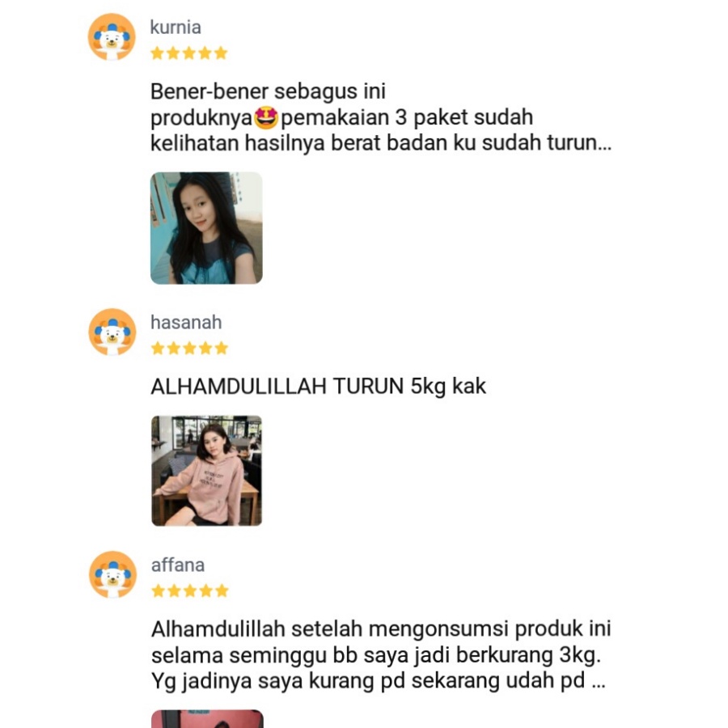
Task: View affana's partially visible review photo
Action: coord(207,719)
